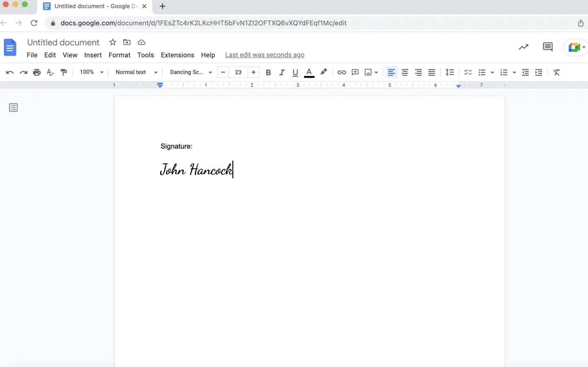588x367 pixels.
Task: Move the document to a folder
Action: (x=127, y=42)
